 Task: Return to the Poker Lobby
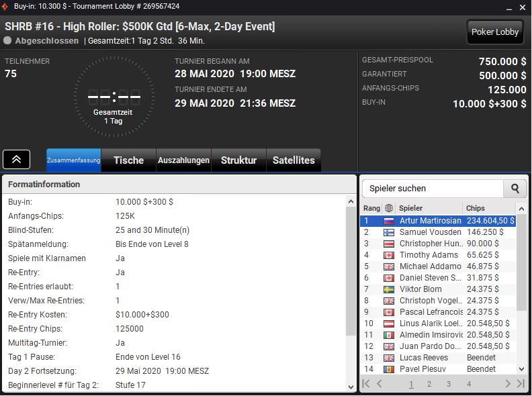click(495, 32)
